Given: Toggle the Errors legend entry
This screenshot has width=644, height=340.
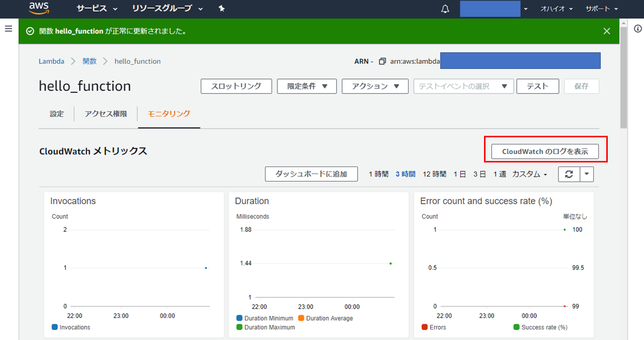Looking at the screenshot, I should tap(434, 327).
